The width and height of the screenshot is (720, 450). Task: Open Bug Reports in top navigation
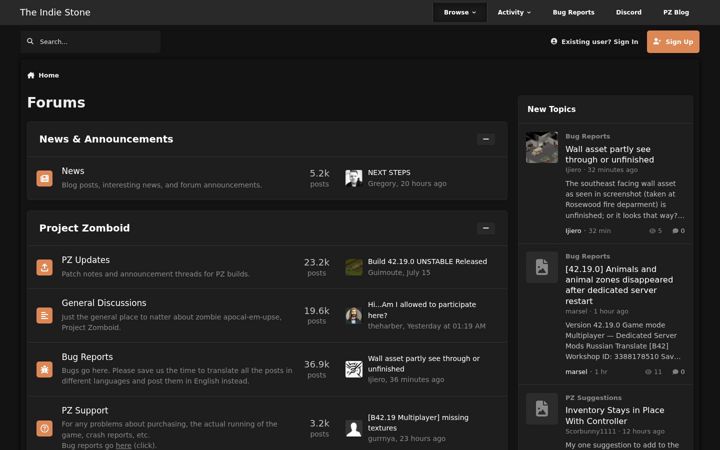point(573,12)
